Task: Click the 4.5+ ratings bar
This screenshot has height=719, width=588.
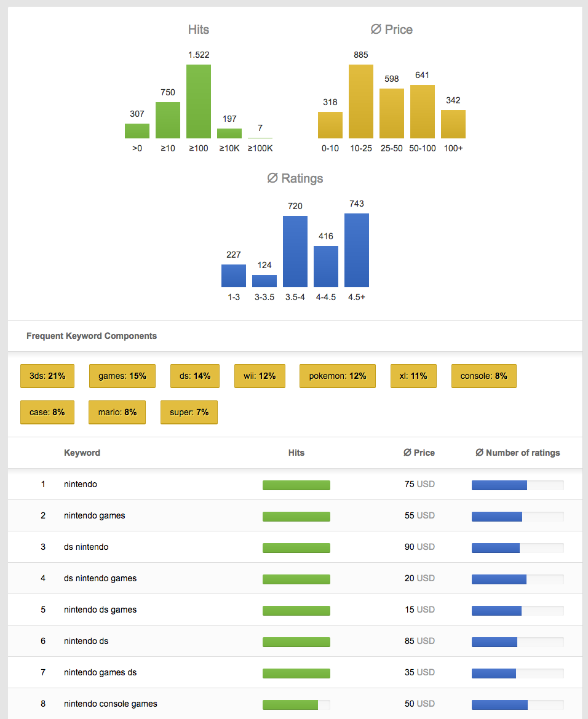Action: tap(357, 250)
